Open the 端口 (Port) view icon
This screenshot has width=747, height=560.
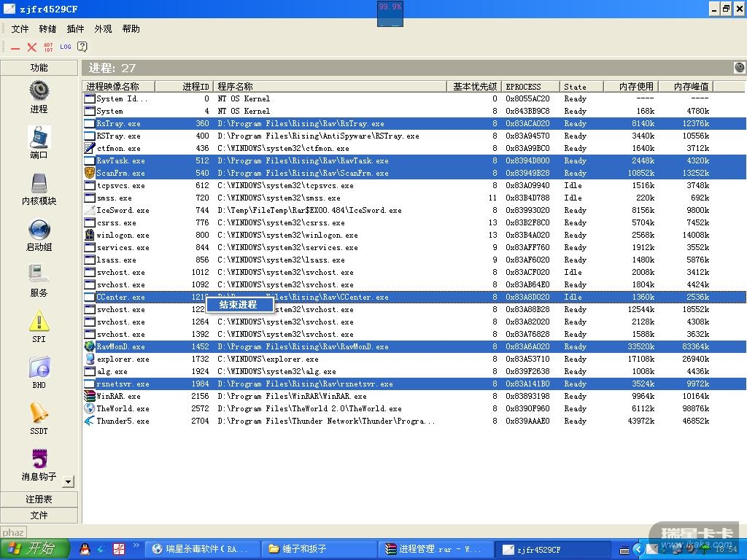click(x=39, y=136)
